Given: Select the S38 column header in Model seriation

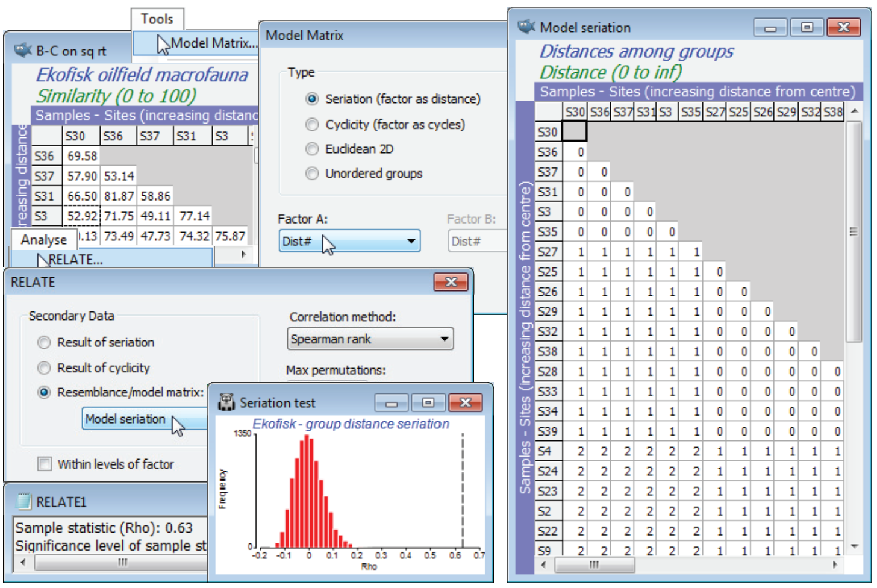Looking at the screenshot, I should [x=833, y=111].
